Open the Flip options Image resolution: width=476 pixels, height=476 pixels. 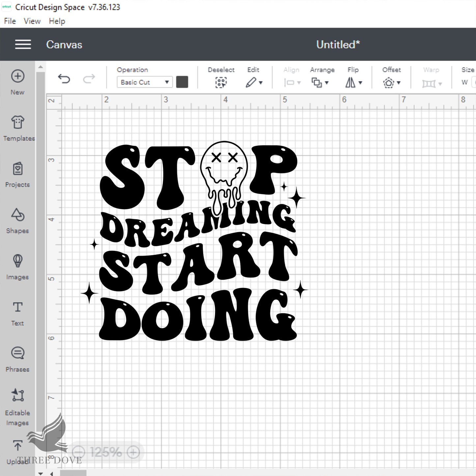point(350,82)
